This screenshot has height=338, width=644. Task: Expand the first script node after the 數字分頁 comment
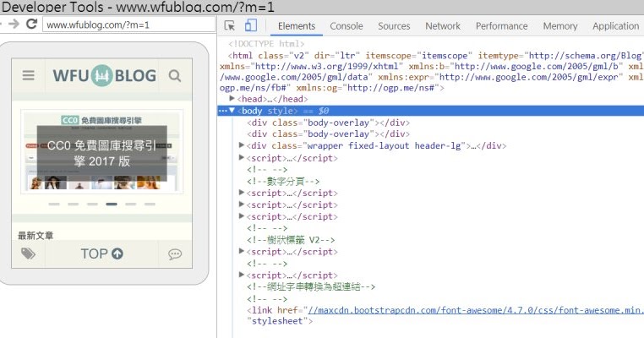[242, 192]
